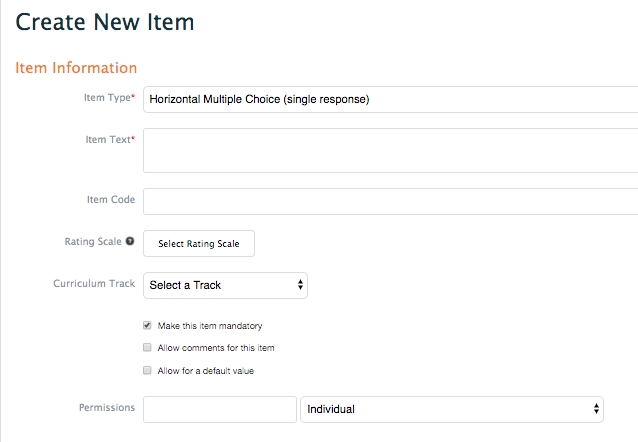Click into the Item Text box
Viewport: 638px width, 442px height.
(x=390, y=150)
